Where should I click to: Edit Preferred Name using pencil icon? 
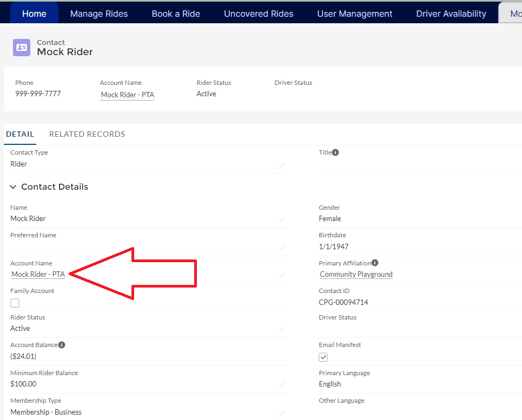coord(281,248)
